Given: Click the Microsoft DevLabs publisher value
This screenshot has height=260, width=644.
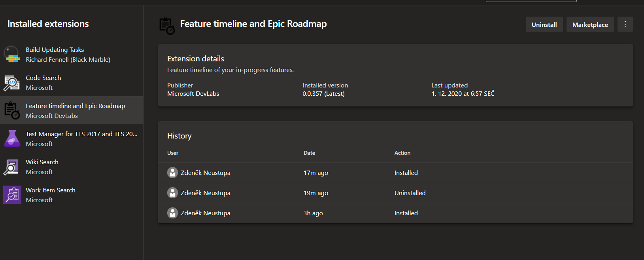Looking at the screenshot, I should 193,94.
